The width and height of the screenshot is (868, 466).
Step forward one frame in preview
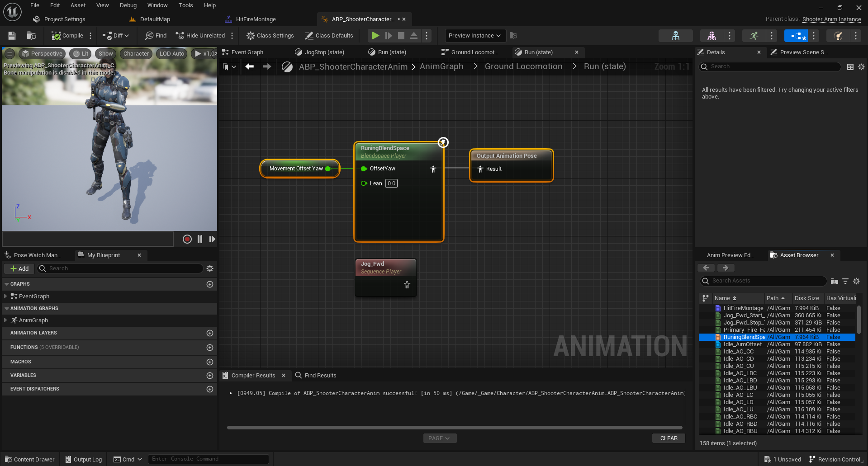pos(212,239)
